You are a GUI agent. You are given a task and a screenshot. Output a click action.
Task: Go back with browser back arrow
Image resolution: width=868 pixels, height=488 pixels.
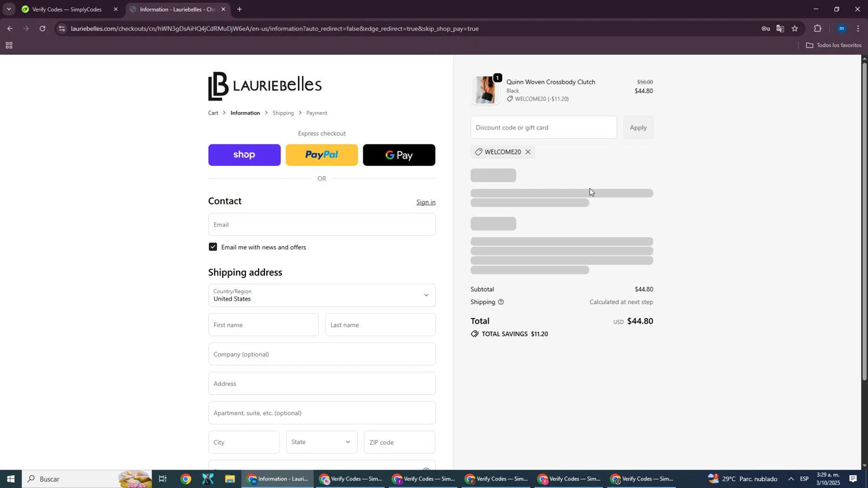pyautogui.click(x=10, y=28)
